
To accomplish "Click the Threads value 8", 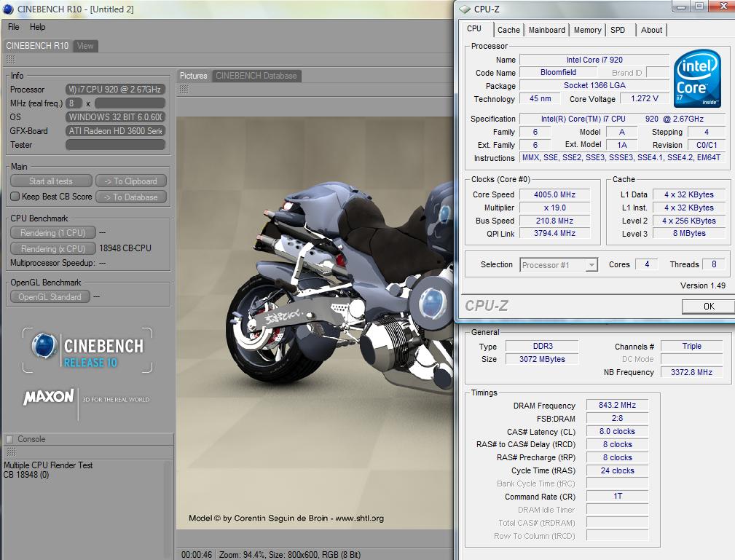I will 714,264.
